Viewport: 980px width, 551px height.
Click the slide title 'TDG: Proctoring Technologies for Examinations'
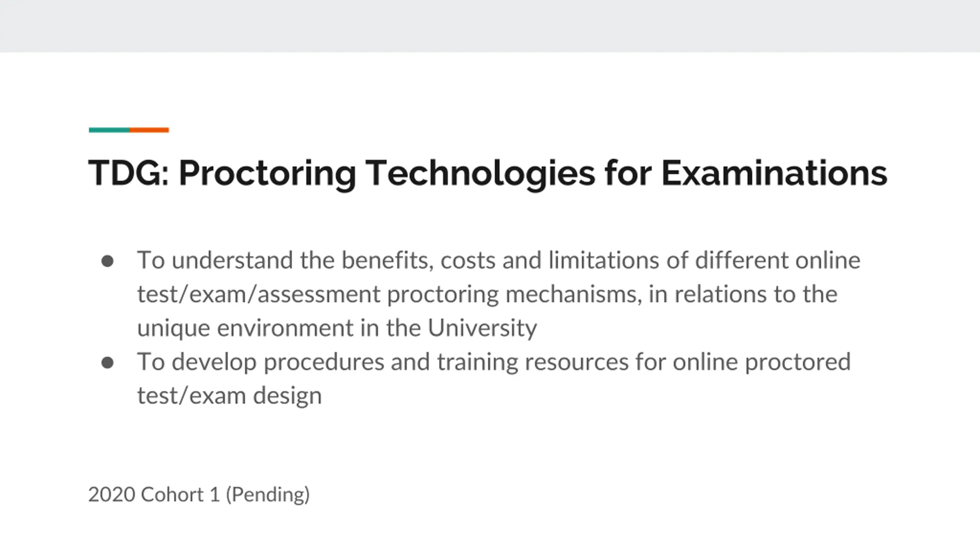coord(487,173)
